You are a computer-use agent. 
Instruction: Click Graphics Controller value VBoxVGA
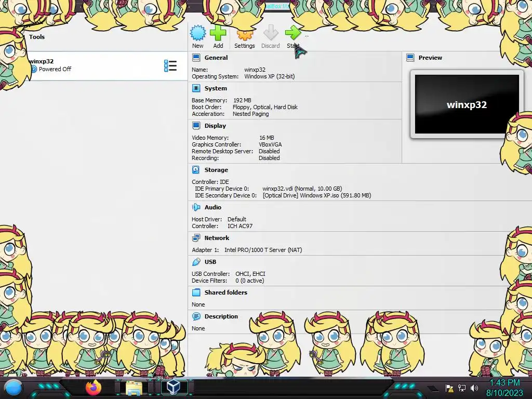[270, 144]
